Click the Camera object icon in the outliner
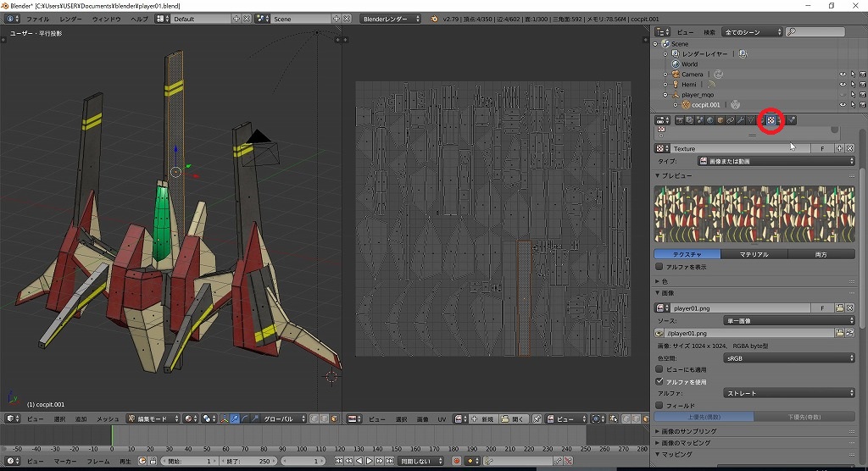 [676, 75]
